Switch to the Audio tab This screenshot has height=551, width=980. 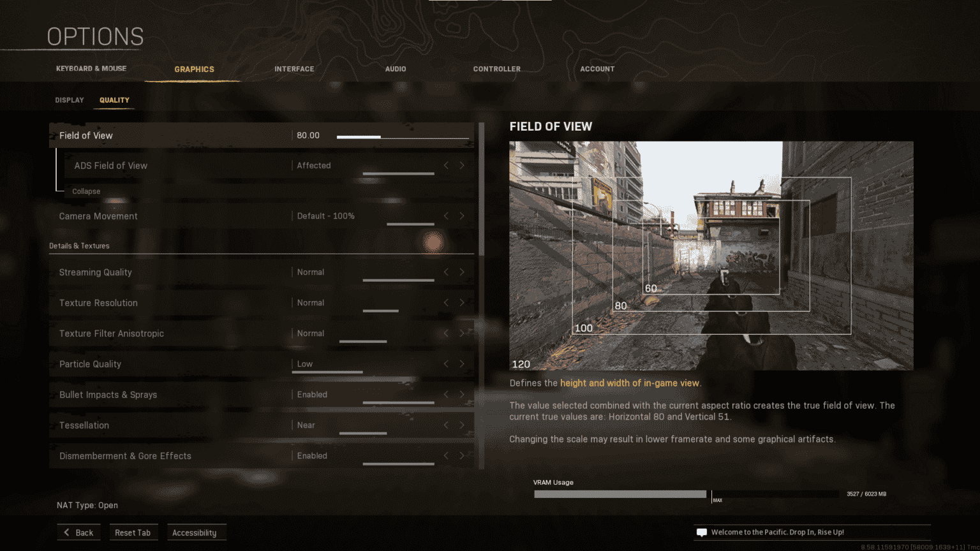click(x=396, y=69)
